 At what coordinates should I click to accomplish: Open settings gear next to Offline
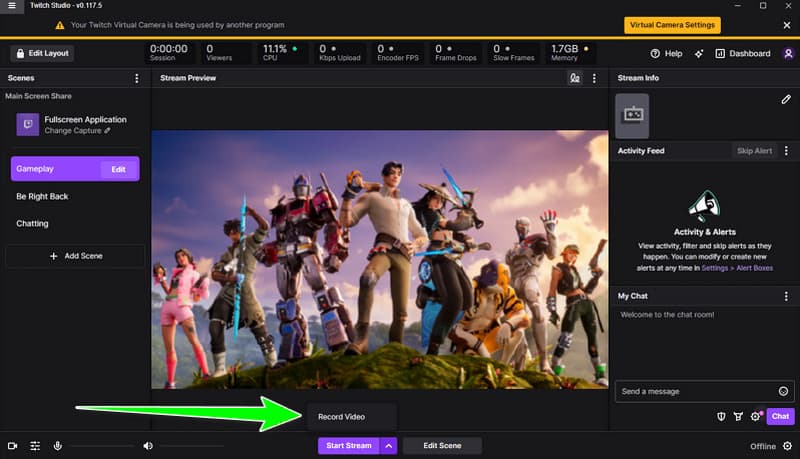coord(787,446)
